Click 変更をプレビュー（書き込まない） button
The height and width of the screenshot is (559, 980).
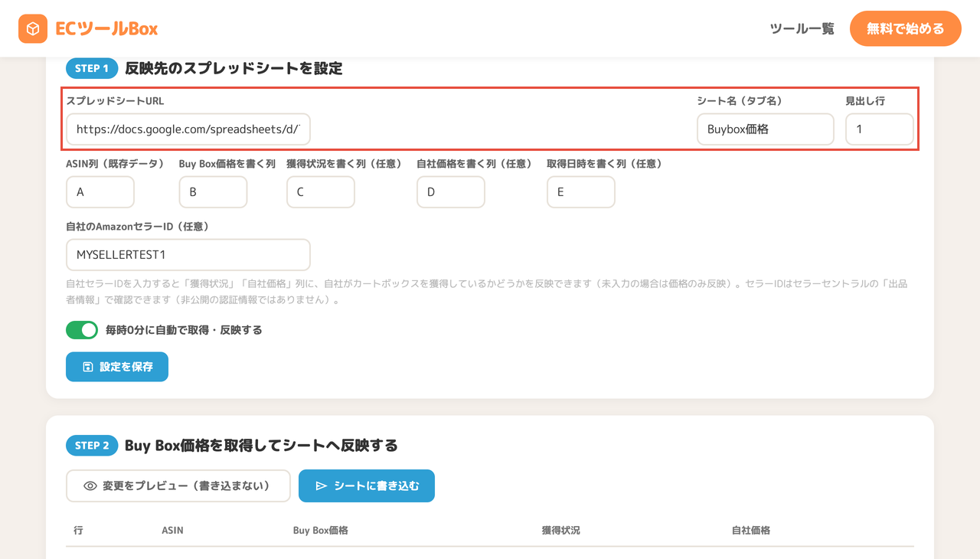pyautogui.click(x=178, y=485)
